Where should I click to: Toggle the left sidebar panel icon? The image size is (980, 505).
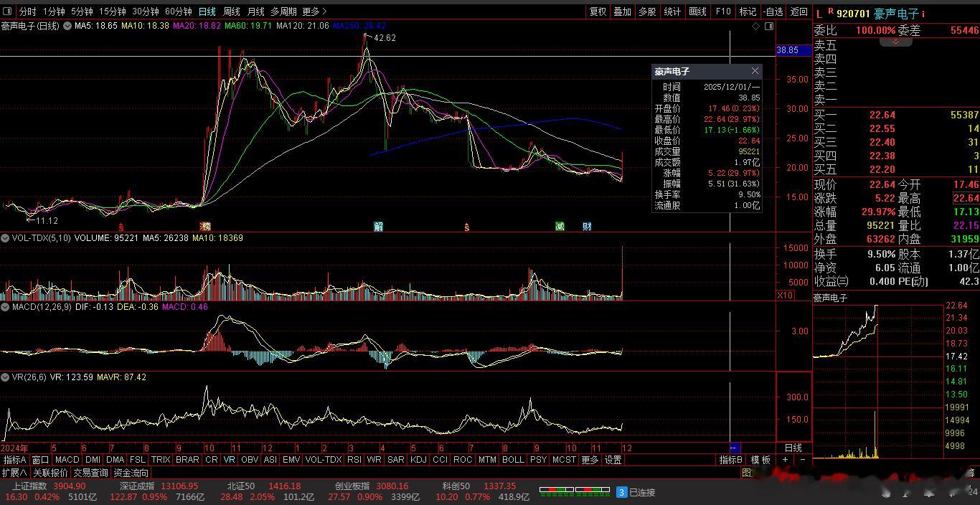point(8,11)
